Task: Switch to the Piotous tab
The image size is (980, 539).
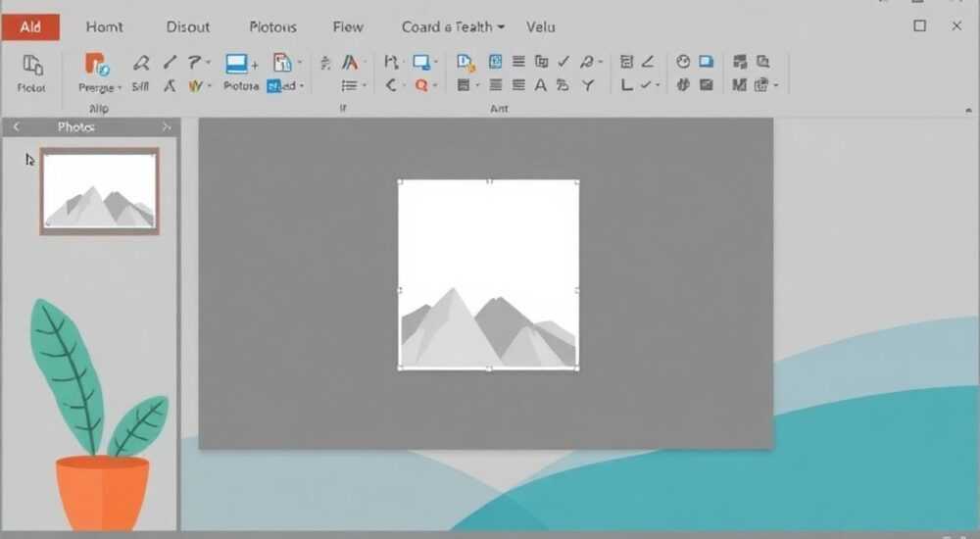Action: pyautogui.click(x=272, y=26)
